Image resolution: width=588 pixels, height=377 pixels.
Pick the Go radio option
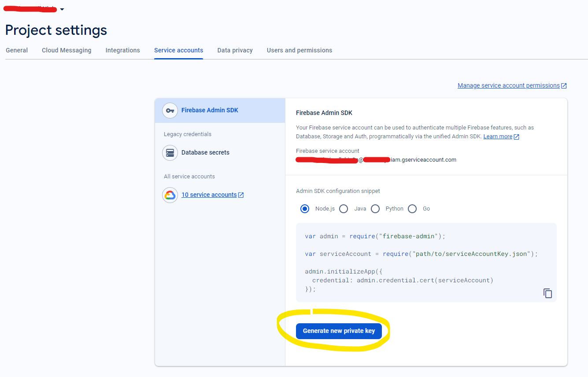(x=412, y=209)
